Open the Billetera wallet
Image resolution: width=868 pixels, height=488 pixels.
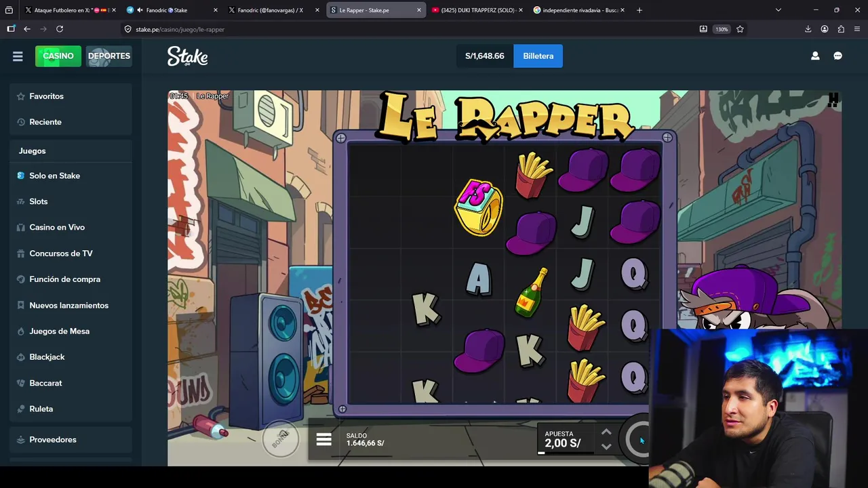tap(538, 56)
